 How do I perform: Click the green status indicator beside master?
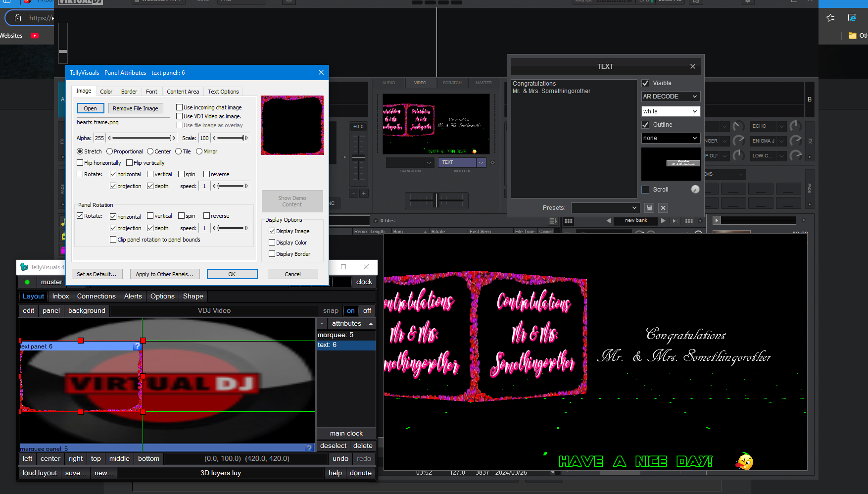pos(27,282)
